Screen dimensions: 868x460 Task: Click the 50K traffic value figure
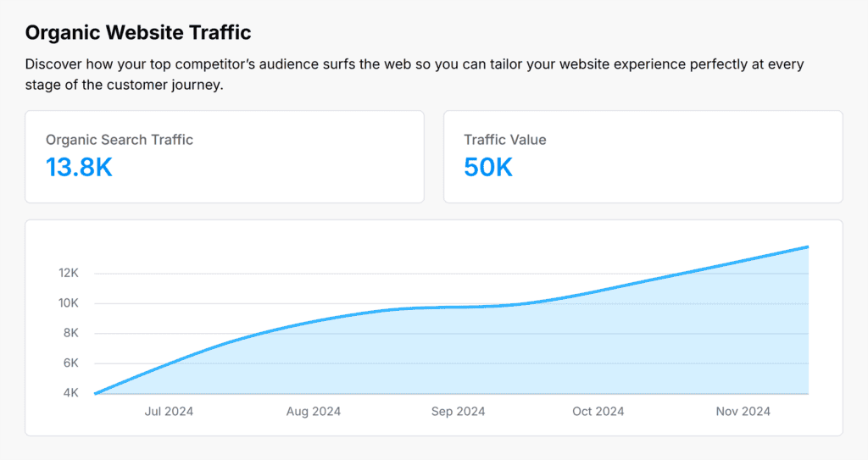point(488,168)
